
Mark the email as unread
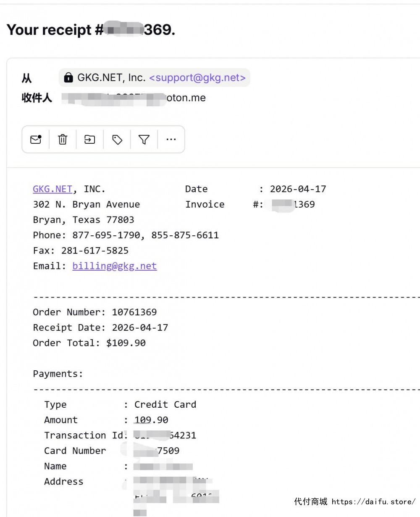point(36,140)
